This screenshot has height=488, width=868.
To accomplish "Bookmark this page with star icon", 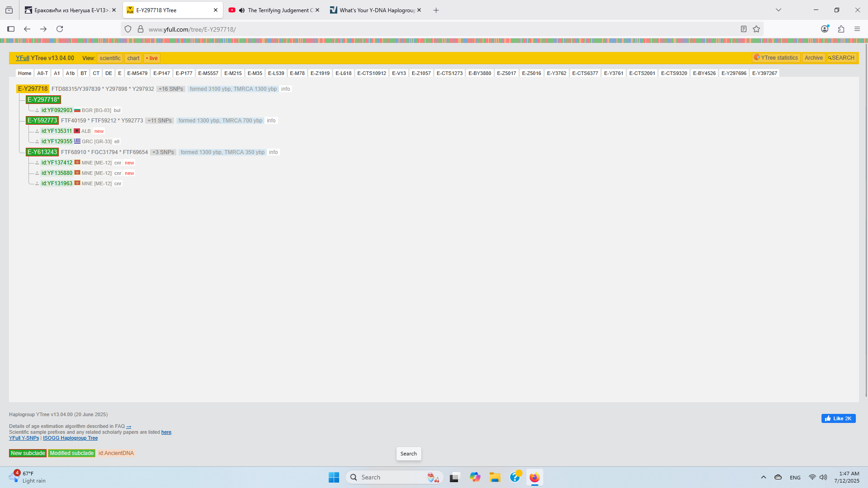I will (756, 29).
